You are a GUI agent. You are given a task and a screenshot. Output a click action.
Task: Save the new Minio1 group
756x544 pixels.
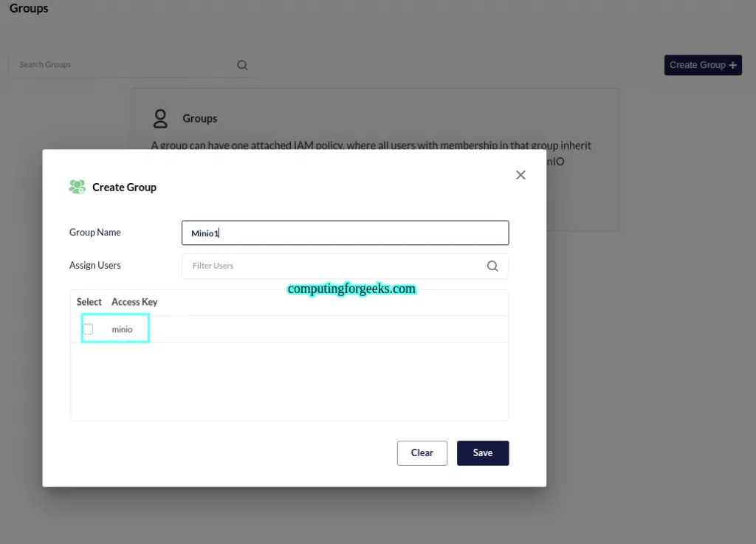click(483, 453)
